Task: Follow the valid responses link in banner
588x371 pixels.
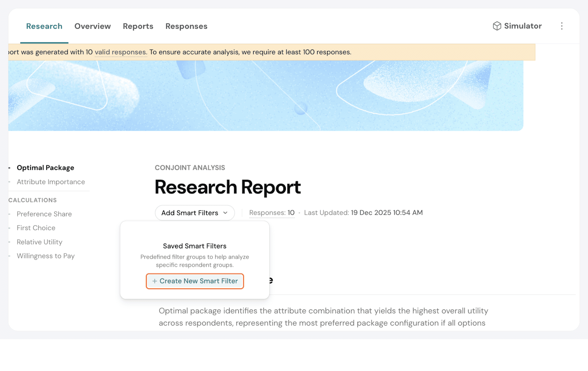Action: pyautogui.click(x=121, y=52)
